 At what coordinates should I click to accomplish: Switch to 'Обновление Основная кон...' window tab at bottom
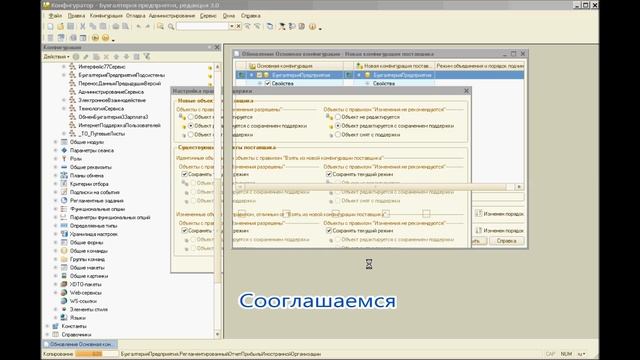tap(80, 344)
